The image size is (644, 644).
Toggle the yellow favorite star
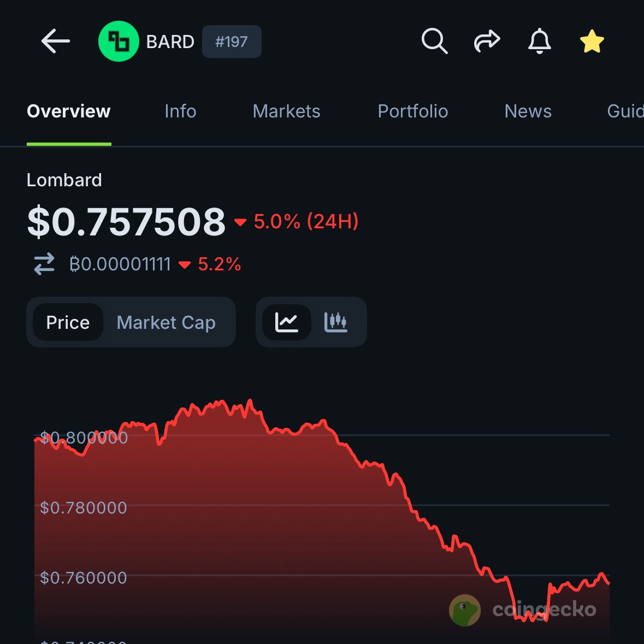coord(592,42)
